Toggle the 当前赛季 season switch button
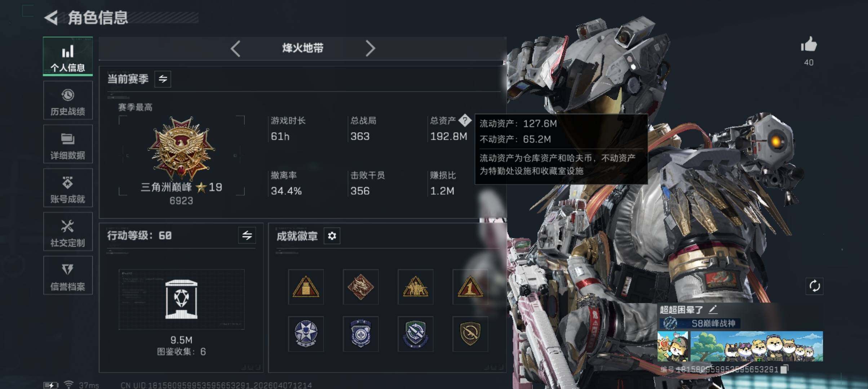Screen dimensions: 868x389 coord(163,79)
